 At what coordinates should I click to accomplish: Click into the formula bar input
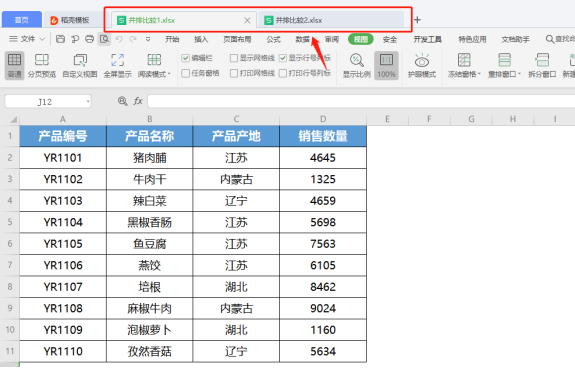(x=361, y=101)
